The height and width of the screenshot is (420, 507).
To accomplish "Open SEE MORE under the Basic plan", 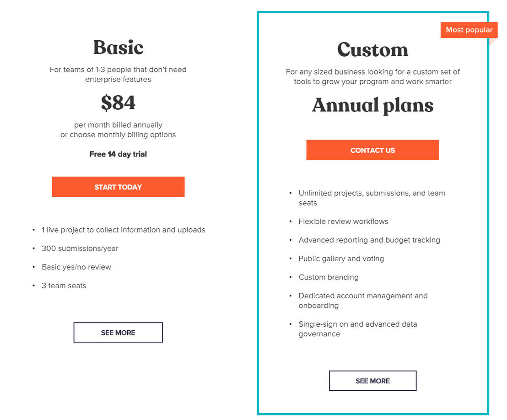I will pos(118,332).
